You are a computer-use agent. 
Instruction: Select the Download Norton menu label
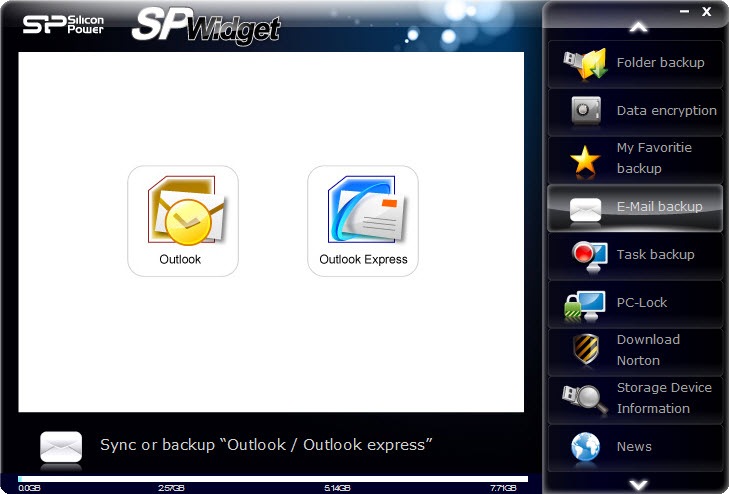point(648,350)
